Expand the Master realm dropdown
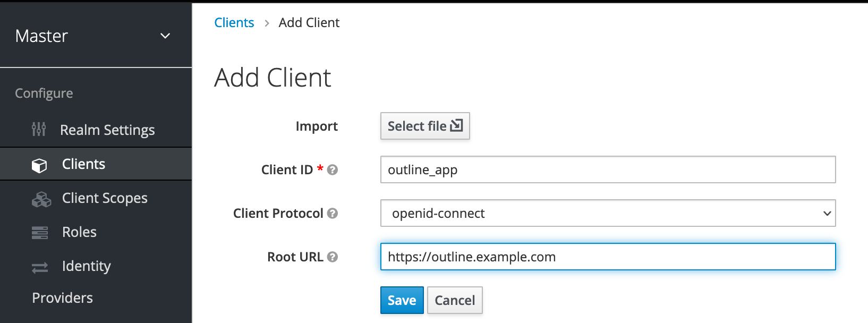 96,36
